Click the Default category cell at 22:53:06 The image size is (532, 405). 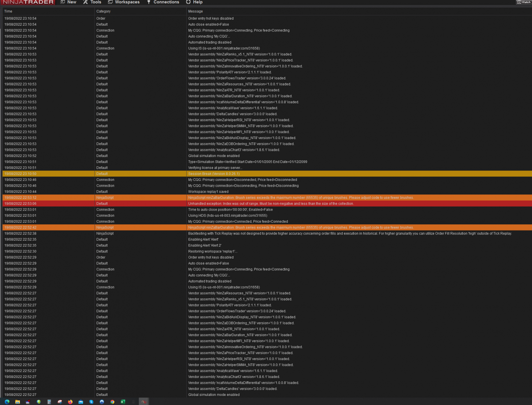[102, 204]
